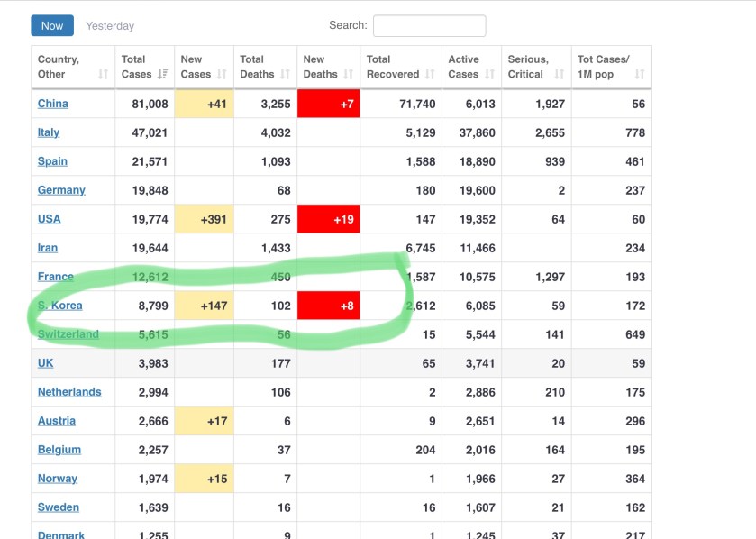Click Serious, Critical sort icon
Screen dimensions: 756x539
[560, 74]
